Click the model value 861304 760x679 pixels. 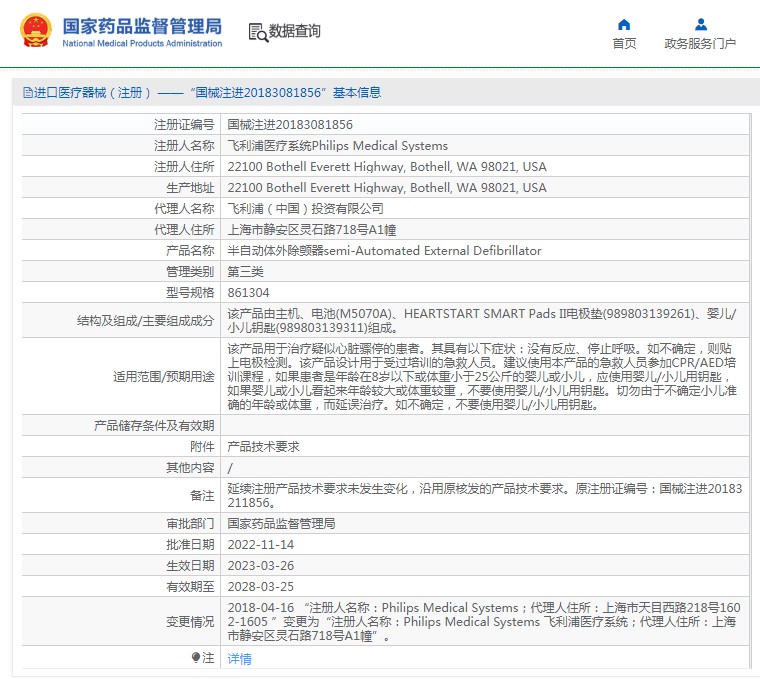[x=248, y=293]
